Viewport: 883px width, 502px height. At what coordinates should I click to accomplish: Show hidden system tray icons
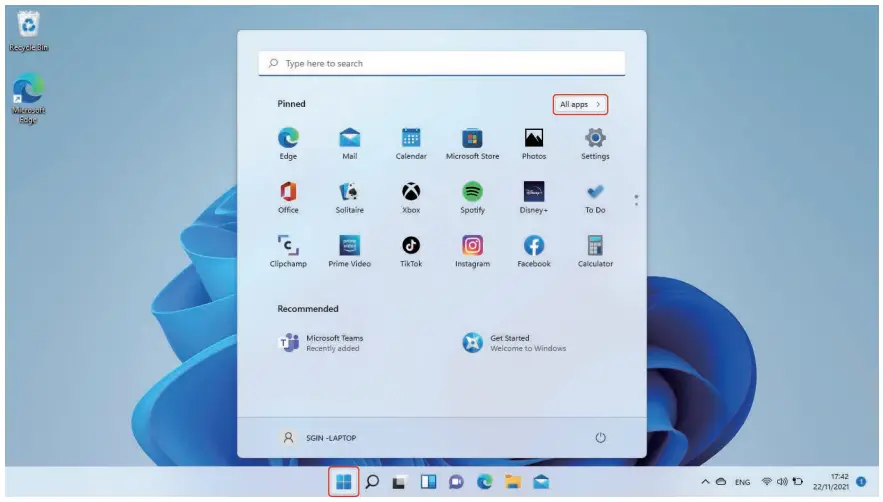point(705,482)
